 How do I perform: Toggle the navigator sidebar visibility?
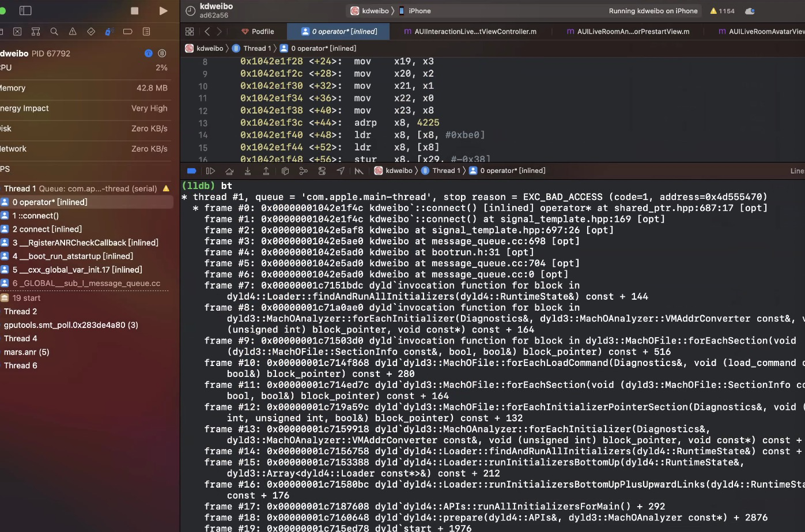point(25,10)
